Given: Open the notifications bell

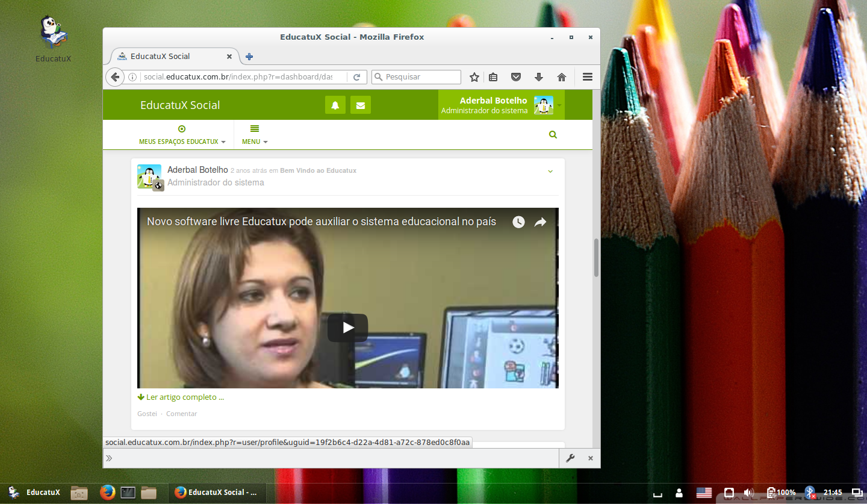Looking at the screenshot, I should (x=335, y=105).
